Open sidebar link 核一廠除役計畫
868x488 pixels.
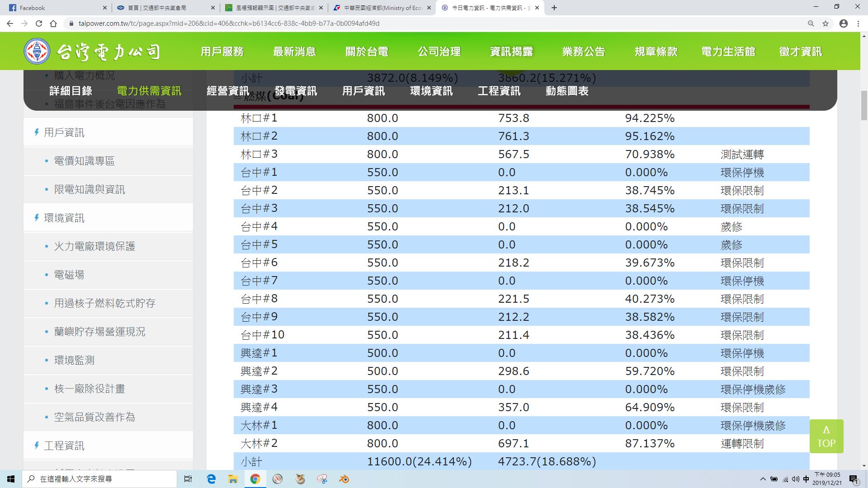90,389
